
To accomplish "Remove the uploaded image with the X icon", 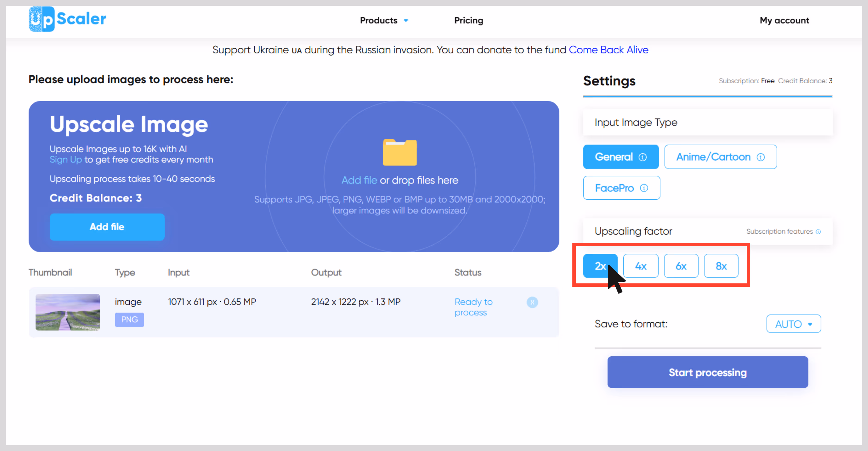I will [532, 302].
